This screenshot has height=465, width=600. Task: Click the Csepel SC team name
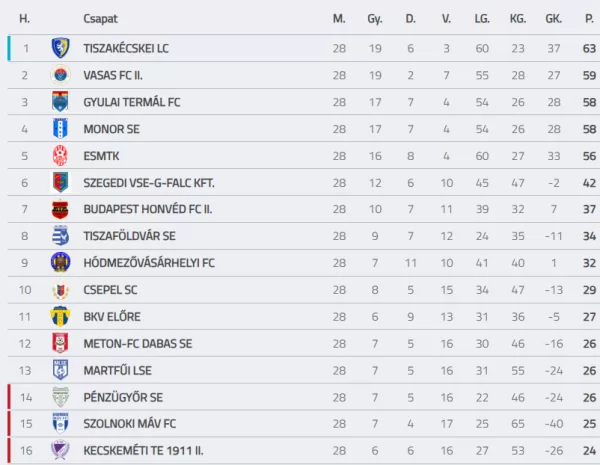(x=110, y=290)
